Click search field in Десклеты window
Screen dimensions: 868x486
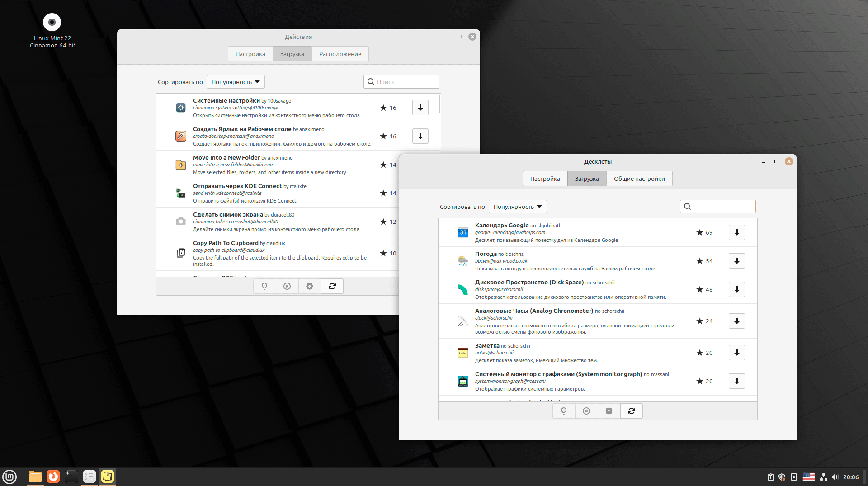(718, 207)
